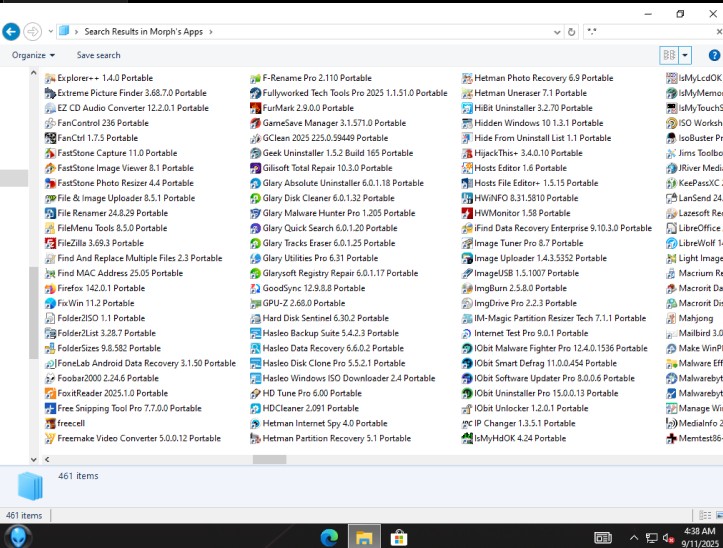Select Explorer++ 1.4.0 Portable
The image size is (723, 548).
99,78
